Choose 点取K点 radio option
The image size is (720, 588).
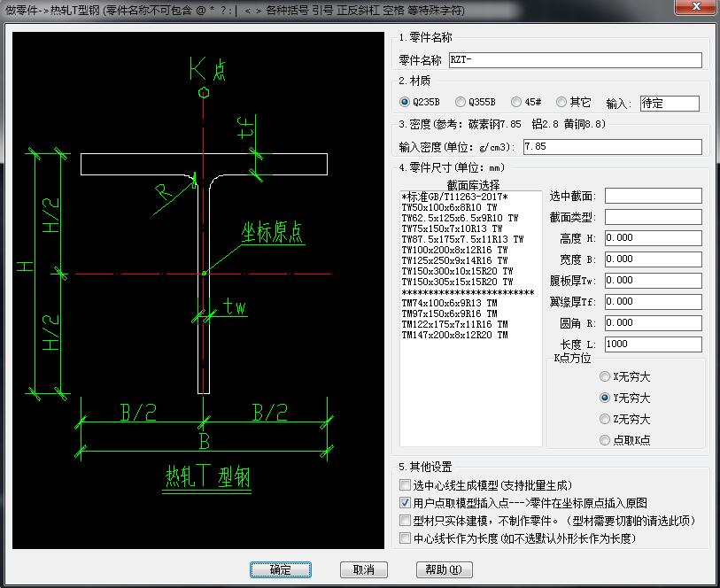click(605, 440)
